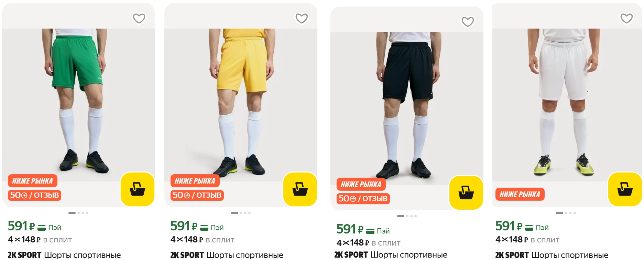This screenshot has width=644, height=260.
Task: Add white shorts to cart
Action: click(625, 189)
